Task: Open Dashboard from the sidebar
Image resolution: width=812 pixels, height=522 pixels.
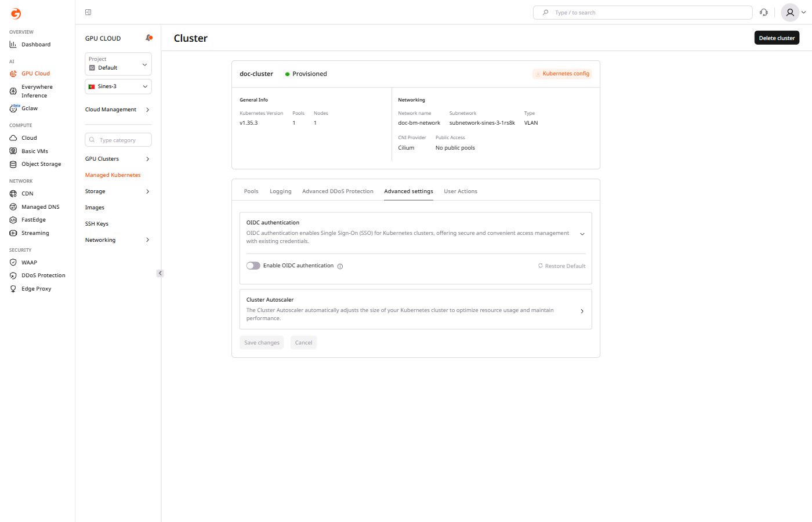Action: point(36,45)
